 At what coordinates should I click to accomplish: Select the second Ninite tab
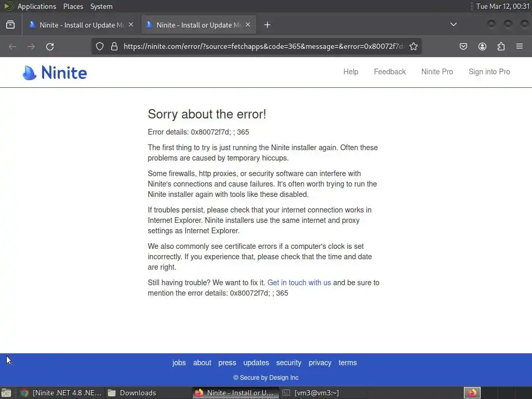click(x=198, y=25)
